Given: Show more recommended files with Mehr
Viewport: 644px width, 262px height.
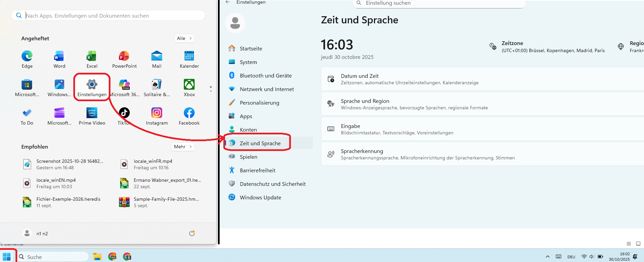Looking at the screenshot, I should click(183, 147).
